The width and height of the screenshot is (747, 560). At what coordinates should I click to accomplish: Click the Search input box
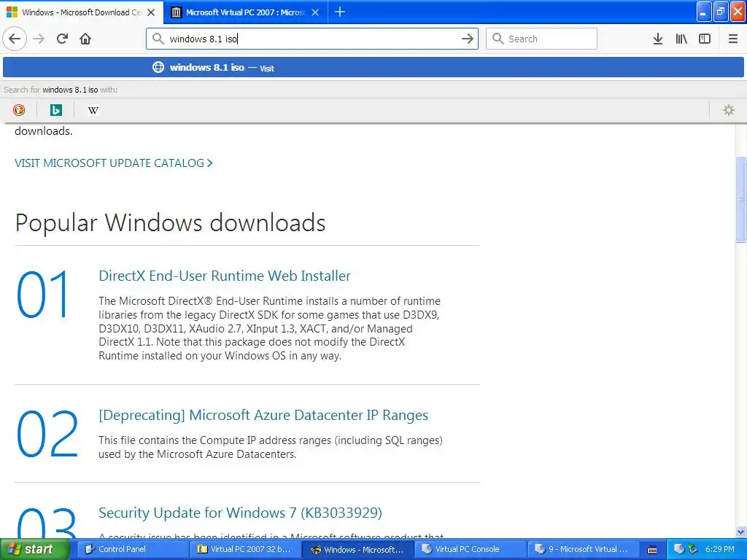tap(541, 39)
